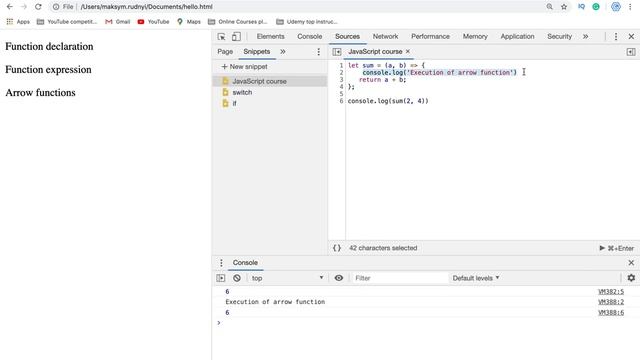640x360 pixels.
Task: Run snippet with ⌘+Enter button
Action: tap(616, 248)
